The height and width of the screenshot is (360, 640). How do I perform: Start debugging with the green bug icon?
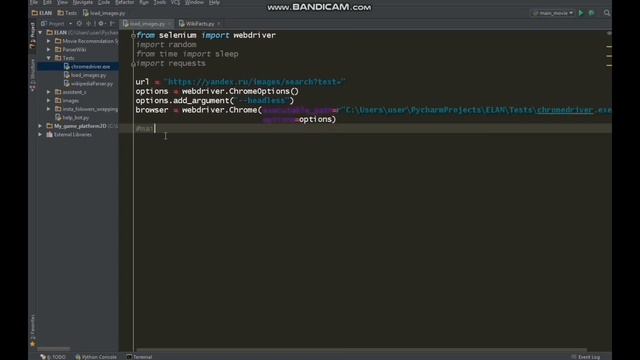591,13
